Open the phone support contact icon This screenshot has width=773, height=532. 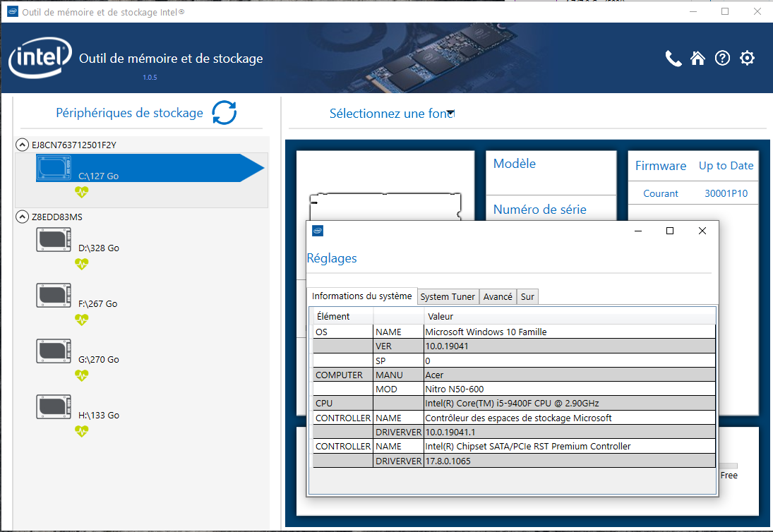point(673,59)
